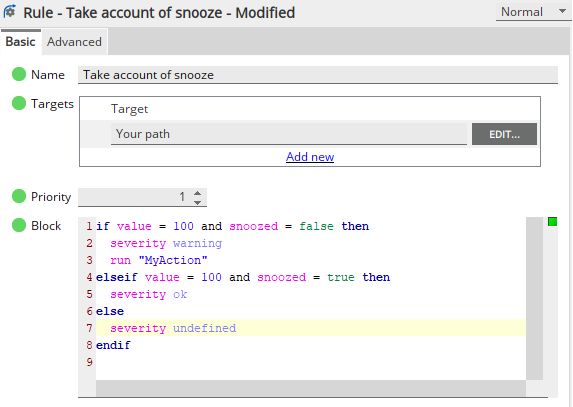The height and width of the screenshot is (407, 573).
Task: Open the Normal mode dropdown
Action: tap(533, 12)
